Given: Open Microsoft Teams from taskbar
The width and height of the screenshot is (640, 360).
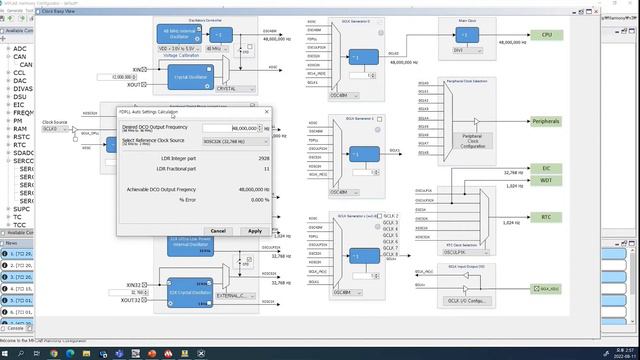Looking at the screenshot, I should (119, 353).
